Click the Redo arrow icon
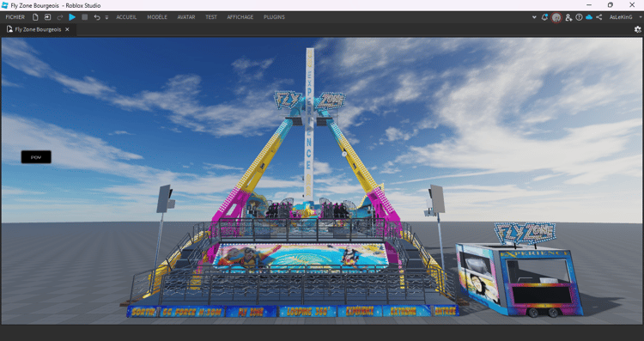This screenshot has height=341, width=644. (x=60, y=17)
